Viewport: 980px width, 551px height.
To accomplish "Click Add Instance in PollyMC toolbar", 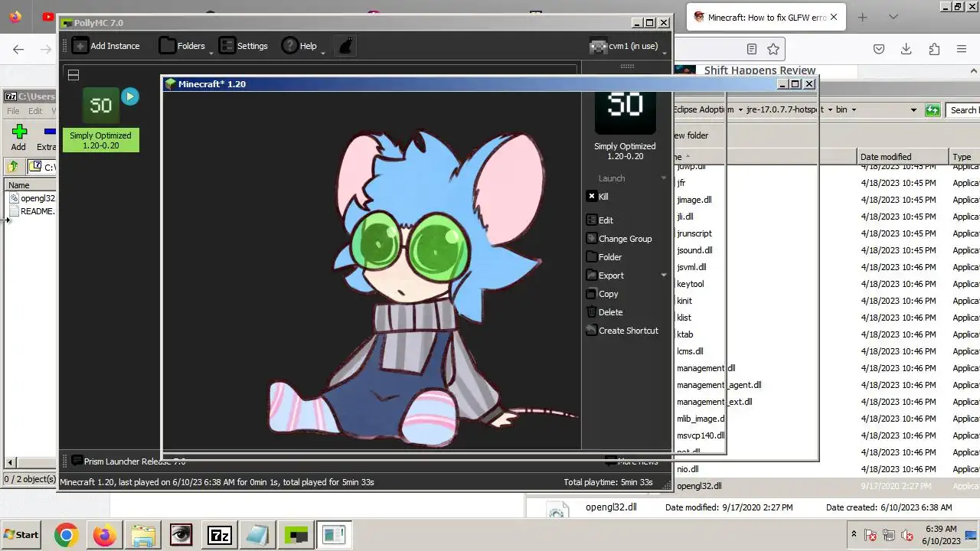I will [106, 46].
